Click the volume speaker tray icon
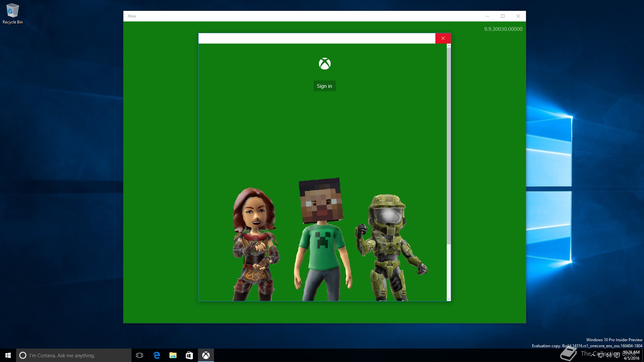The image size is (644, 362). point(609,355)
